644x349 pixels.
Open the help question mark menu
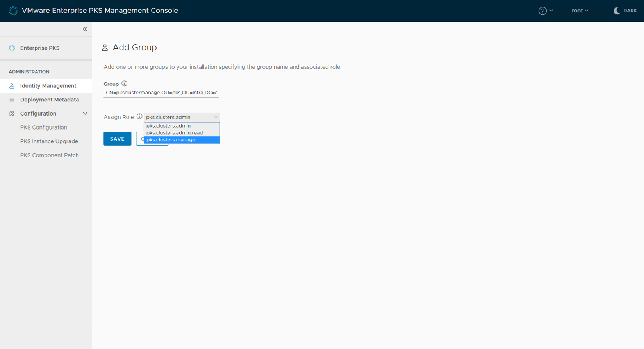click(545, 11)
